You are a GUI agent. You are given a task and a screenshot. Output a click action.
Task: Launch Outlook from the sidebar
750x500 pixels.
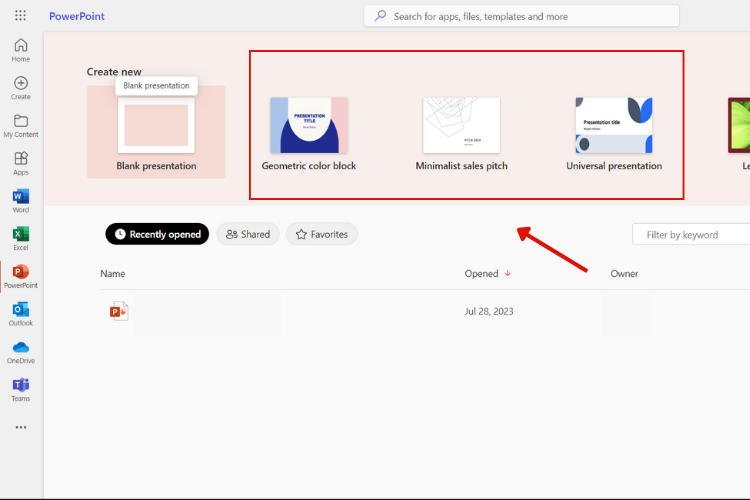[21, 314]
